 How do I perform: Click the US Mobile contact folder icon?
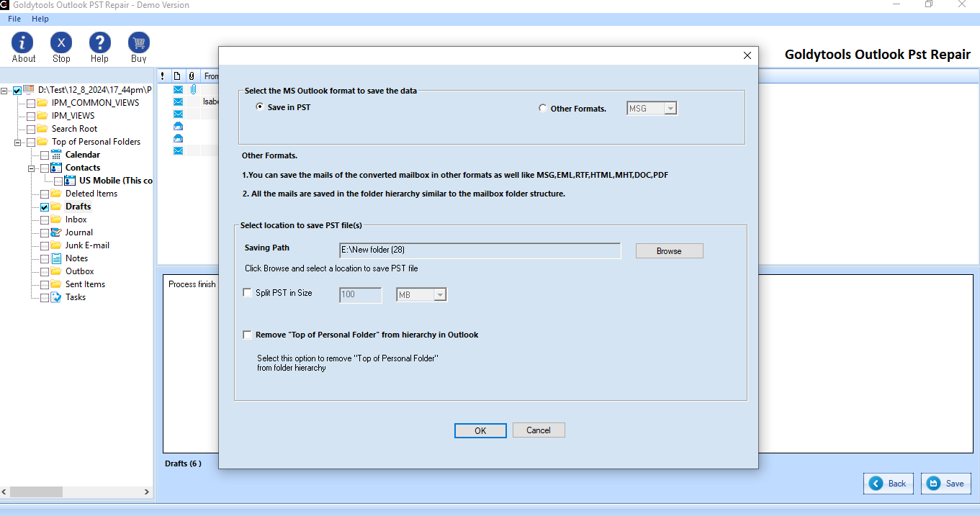click(70, 181)
